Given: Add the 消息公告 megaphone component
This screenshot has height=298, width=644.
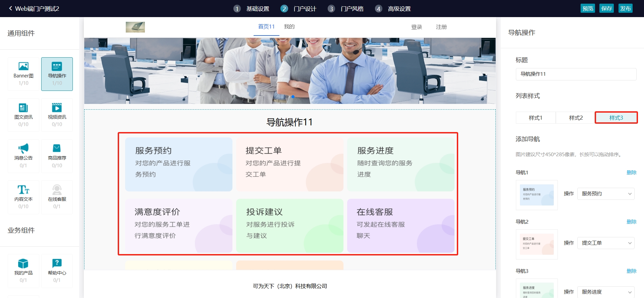Looking at the screenshot, I should (23, 156).
